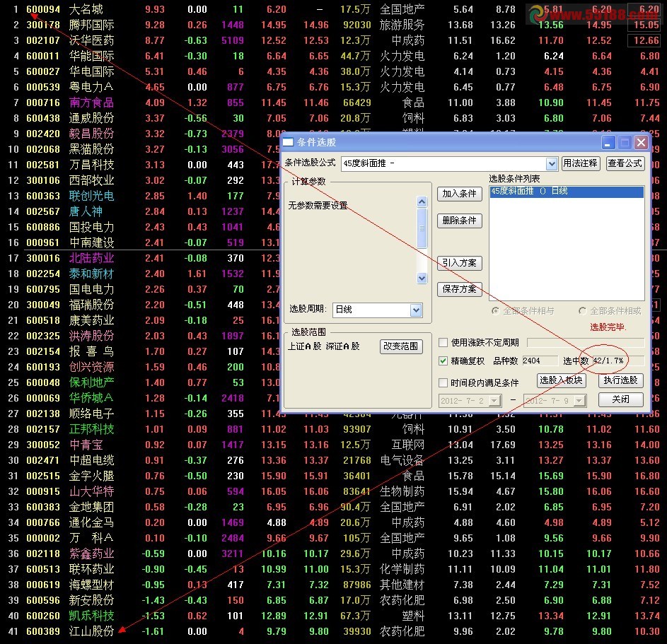Click the 执行选股 button
This screenshot has height=644, width=667.
620,380
